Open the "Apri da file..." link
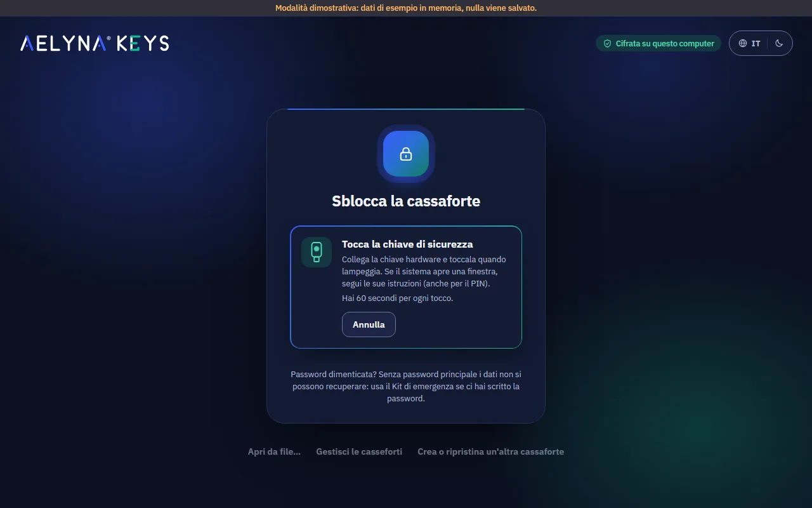Image resolution: width=812 pixels, height=508 pixels. 274,452
